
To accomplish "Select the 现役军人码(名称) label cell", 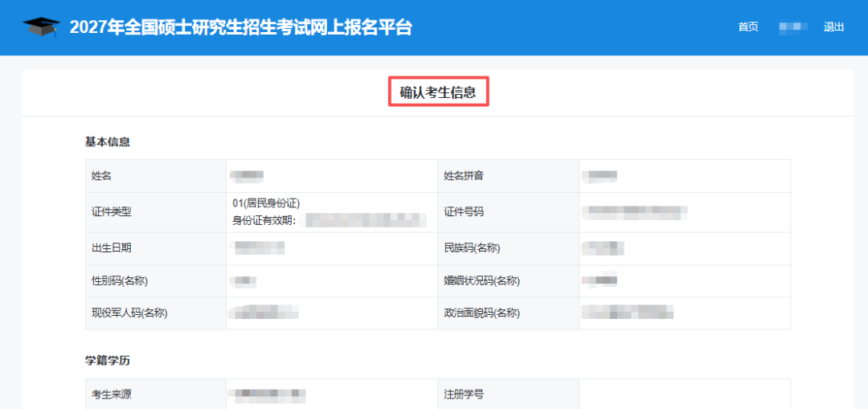I will click(156, 313).
